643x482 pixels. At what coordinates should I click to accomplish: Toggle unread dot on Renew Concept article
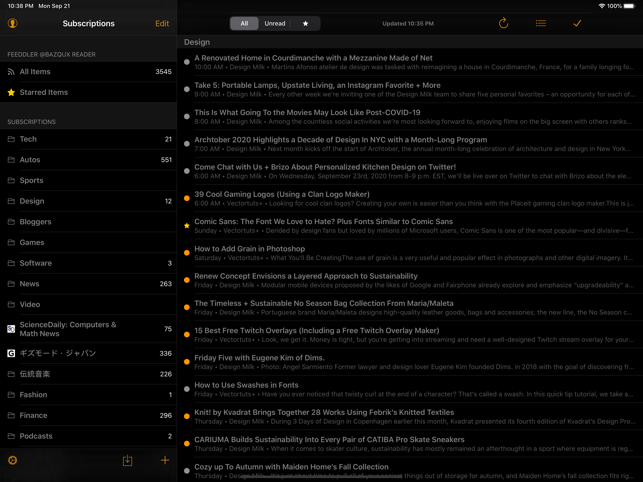(187, 280)
